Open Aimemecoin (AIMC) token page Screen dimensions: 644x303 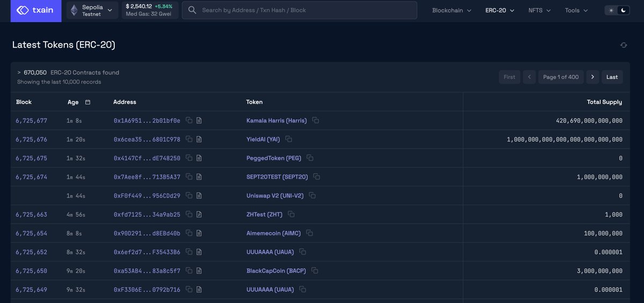(x=274, y=233)
